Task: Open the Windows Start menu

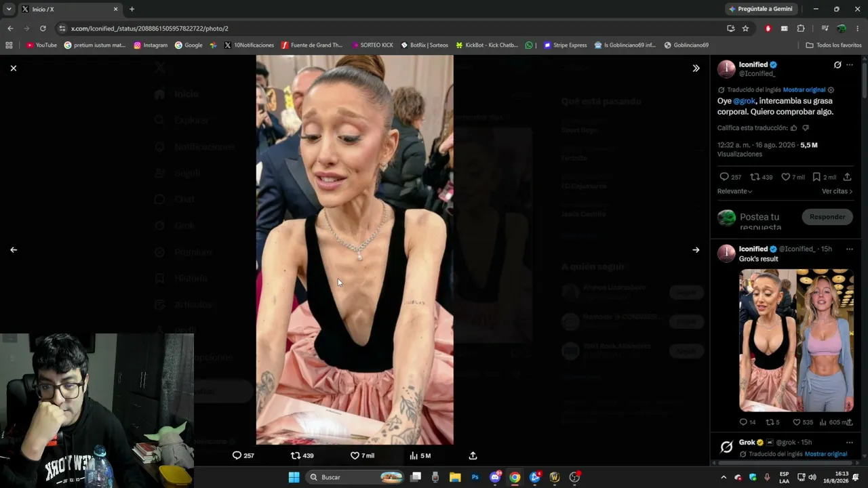Action: click(x=294, y=477)
